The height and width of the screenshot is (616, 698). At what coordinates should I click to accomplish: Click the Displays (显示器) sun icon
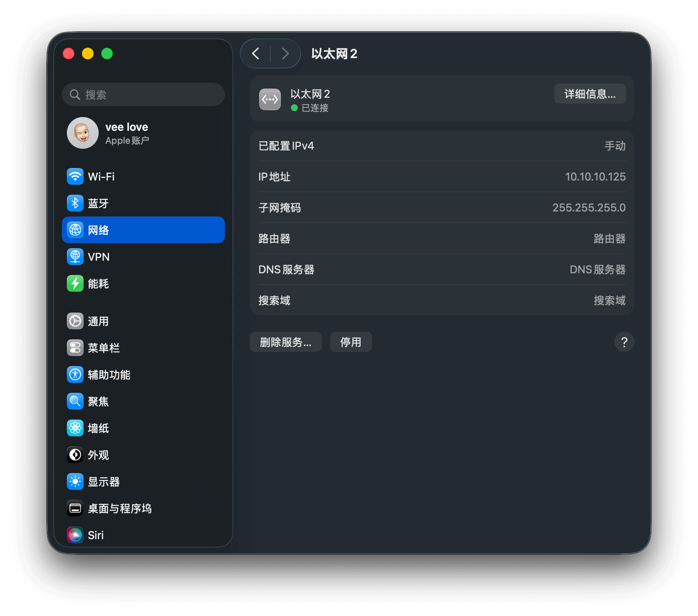click(x=75, y=481)
